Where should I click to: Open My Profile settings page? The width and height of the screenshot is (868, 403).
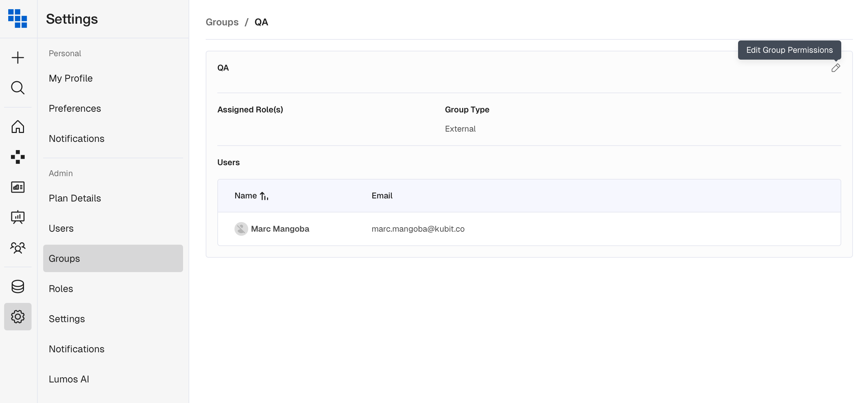[71, 78]
